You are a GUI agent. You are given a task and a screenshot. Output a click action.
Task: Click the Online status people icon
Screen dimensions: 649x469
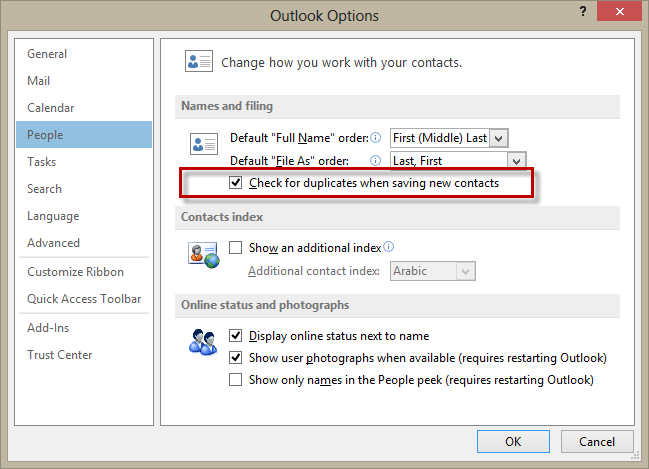(203, 342)
